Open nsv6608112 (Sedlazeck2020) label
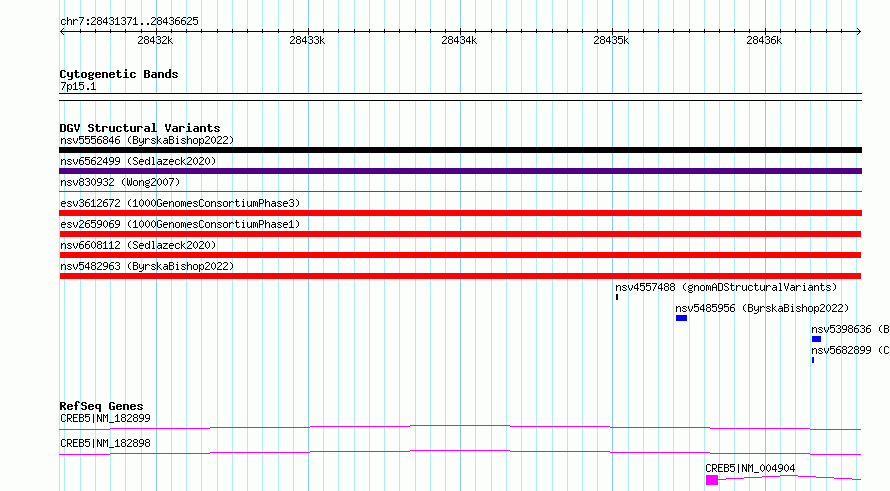This screenshot has height=491, width=890. click(x=138, y=245)
